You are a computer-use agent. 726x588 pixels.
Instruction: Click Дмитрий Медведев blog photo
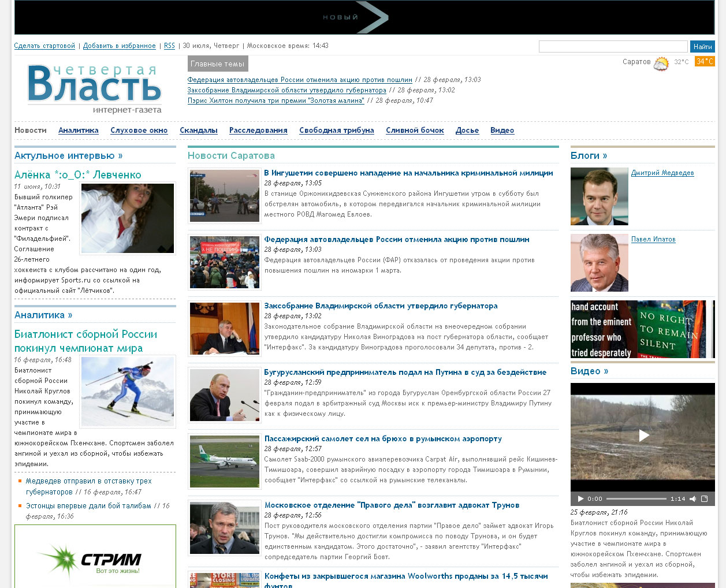tap(600, 196)
